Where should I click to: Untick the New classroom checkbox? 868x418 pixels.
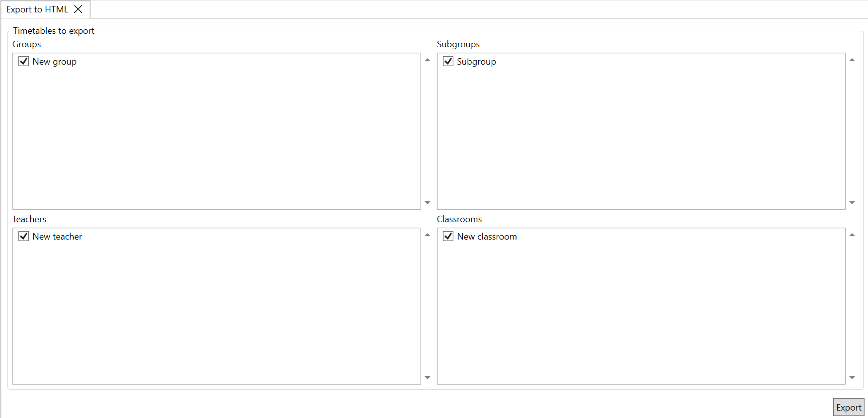coord(448,236)
